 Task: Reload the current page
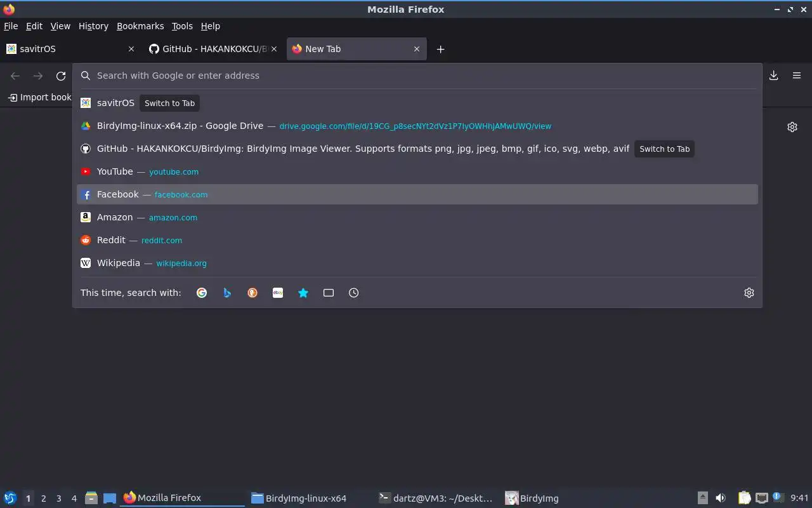click(x=61, y=76)
